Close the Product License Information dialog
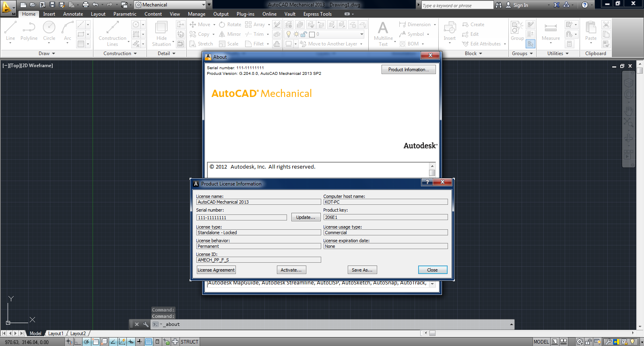Screen dimensions: 644x346 (433, 270)
